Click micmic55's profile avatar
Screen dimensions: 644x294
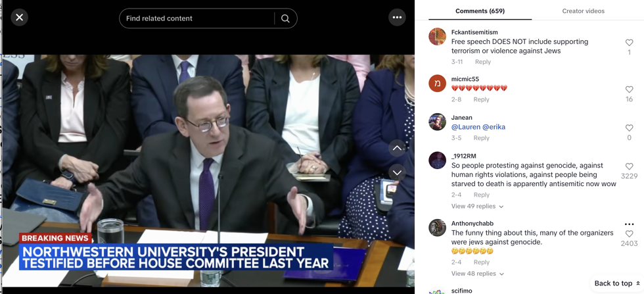[437, 84]
